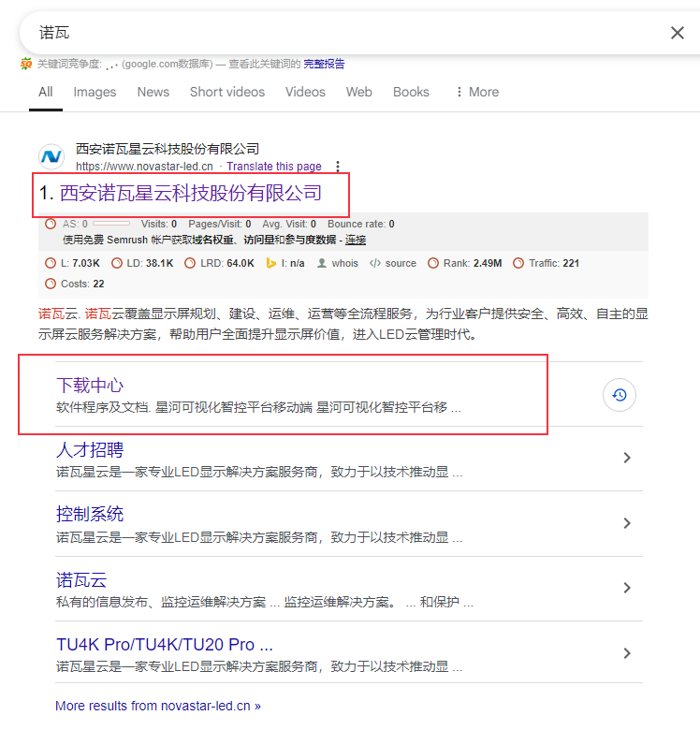Open the three-dot menu beside Translate this page
700x730 pixels.
pos(338,167)
